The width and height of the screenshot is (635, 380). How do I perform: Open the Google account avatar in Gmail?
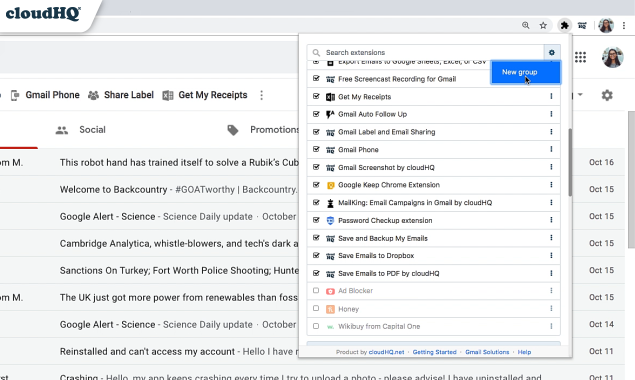[612, 57]
